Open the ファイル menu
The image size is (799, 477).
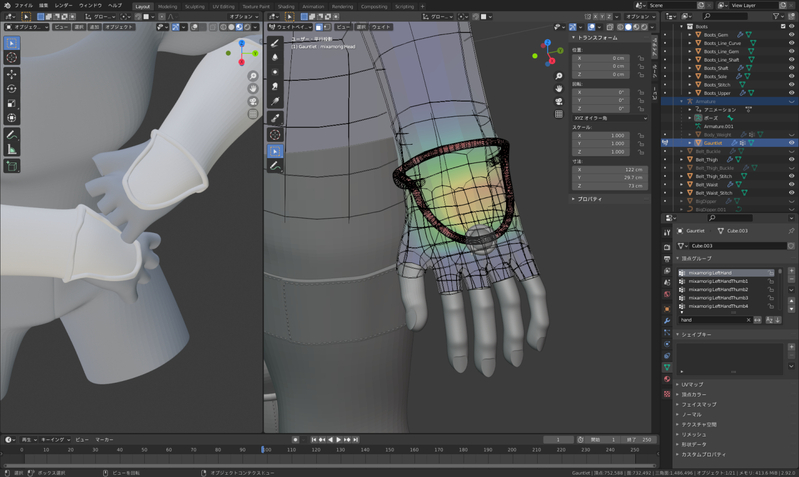click(x=22, y=5)
